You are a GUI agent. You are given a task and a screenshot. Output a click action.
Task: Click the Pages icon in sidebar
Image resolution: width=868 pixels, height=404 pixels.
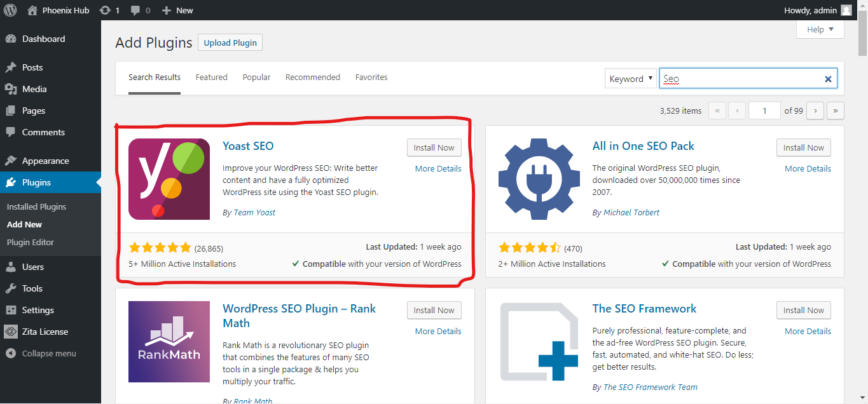(11, 111)
